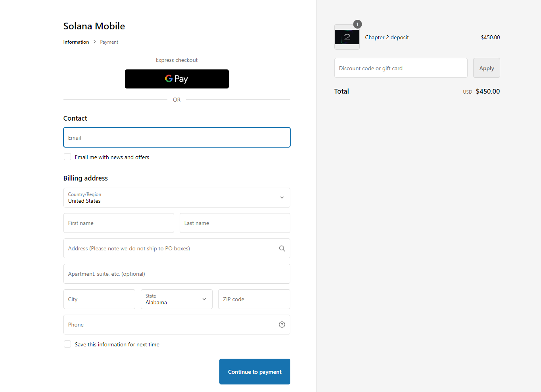This screenshot has height=392, width=541.
Task: Focus the Address input field
Action: 177,248
